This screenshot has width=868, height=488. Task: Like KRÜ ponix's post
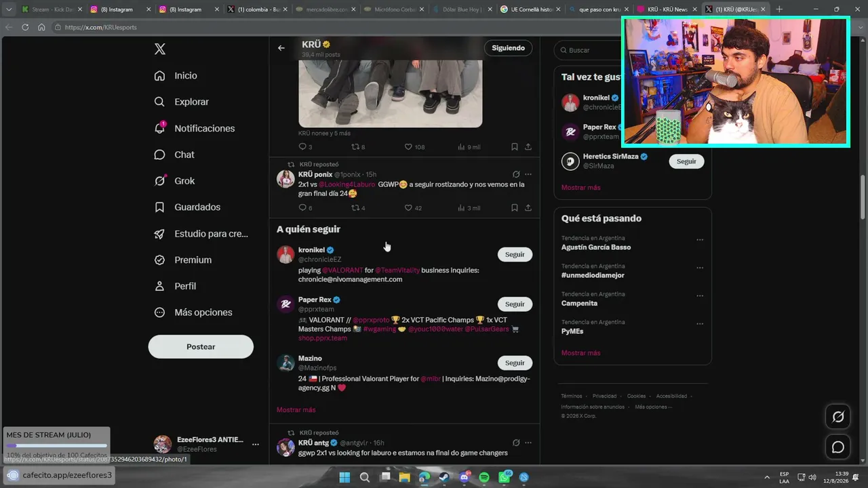[413, 208]
